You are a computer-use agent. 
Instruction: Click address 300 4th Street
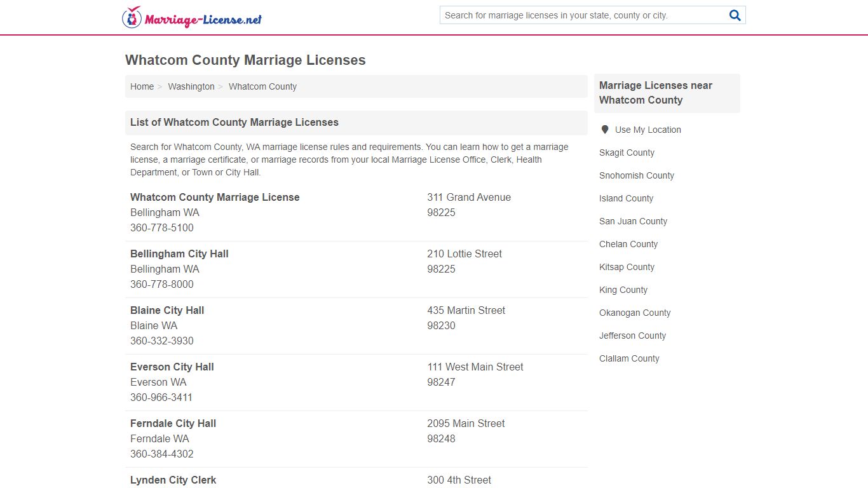click(x=459, y=480)
